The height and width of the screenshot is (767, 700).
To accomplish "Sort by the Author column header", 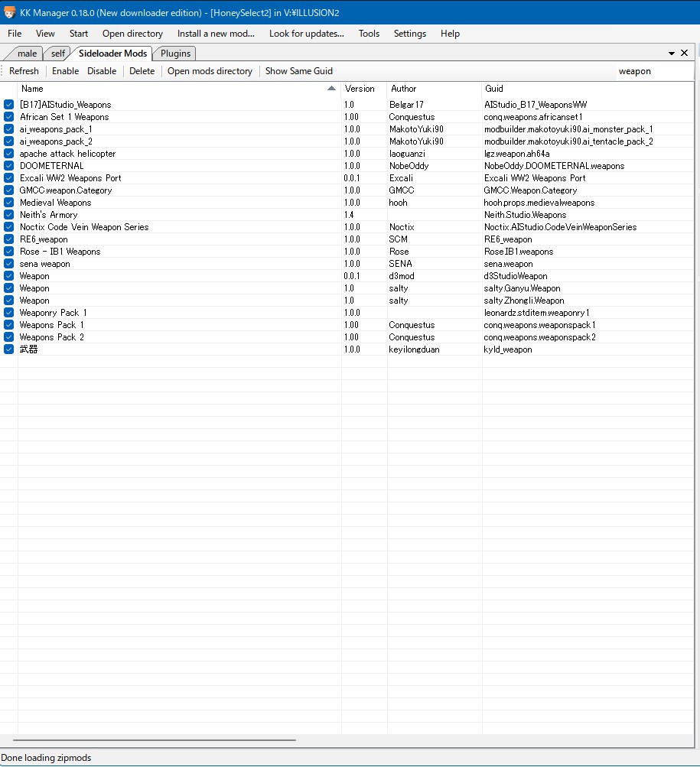I will click(x=435, y=89).
